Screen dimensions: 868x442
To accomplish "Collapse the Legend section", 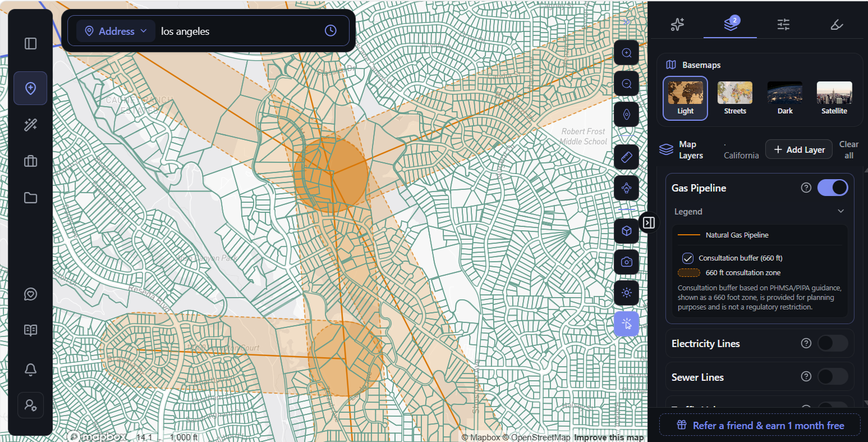I will coord(760,212).
